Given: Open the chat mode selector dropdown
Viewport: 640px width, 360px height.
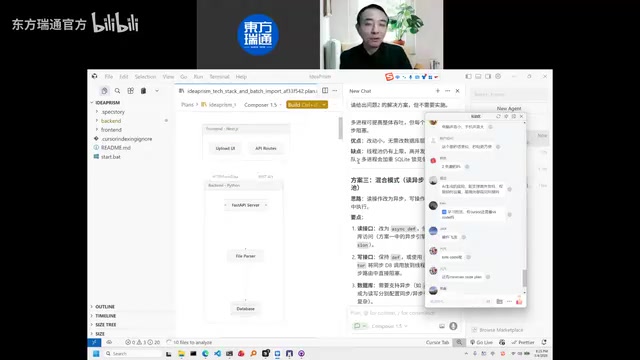Looking at the screenshot, I should click(359, 326).
